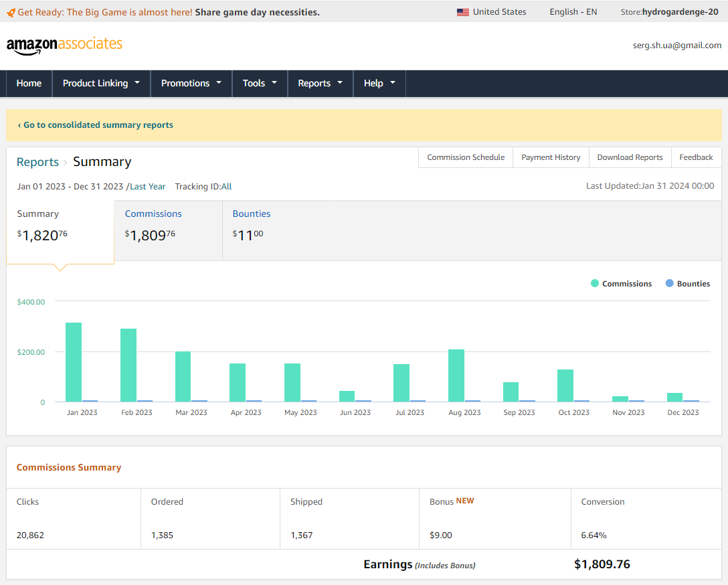The height and width of the screenshot is (585, 728).
Task: Click the Feb 2023 commissions bar
Action: [x=128, y=365]
